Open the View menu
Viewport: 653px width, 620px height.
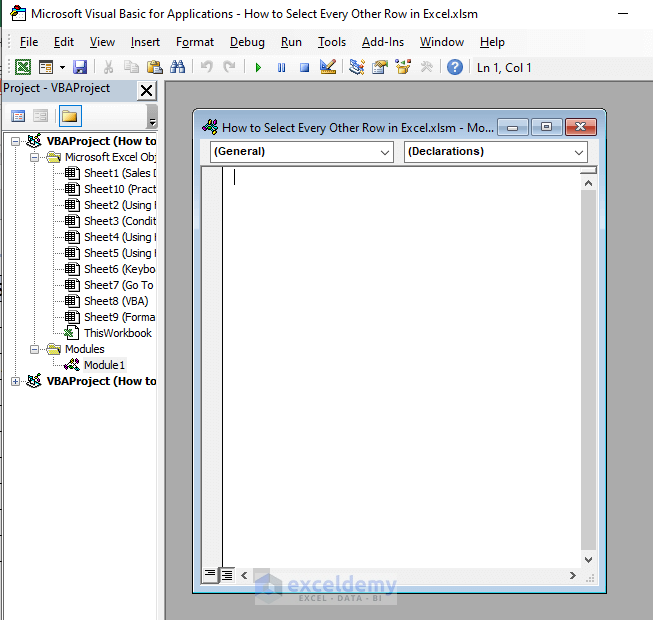coord(102,42)
